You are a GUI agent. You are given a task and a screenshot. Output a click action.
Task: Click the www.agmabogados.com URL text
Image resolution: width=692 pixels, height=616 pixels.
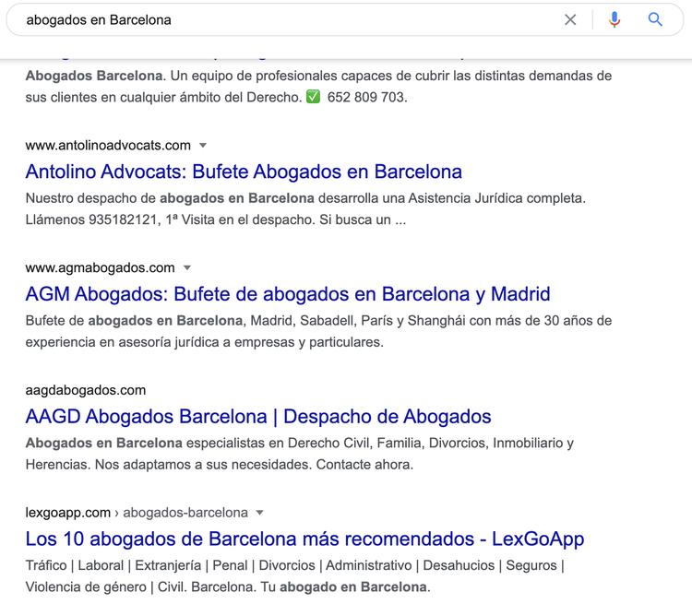tap(101, 267)
